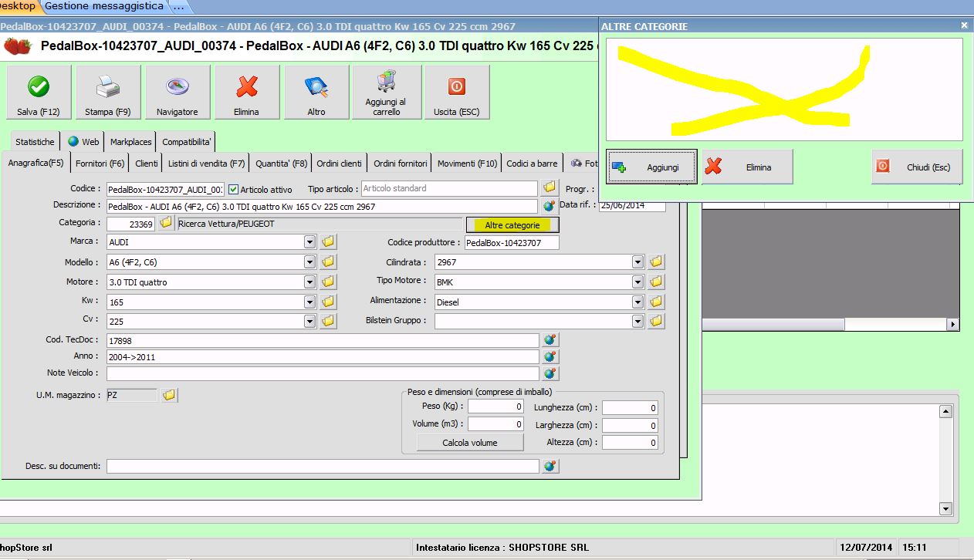974x560 pixels.
Task: Expand the Bilstein Gruppo dropdown
Action: click(637, 321)
